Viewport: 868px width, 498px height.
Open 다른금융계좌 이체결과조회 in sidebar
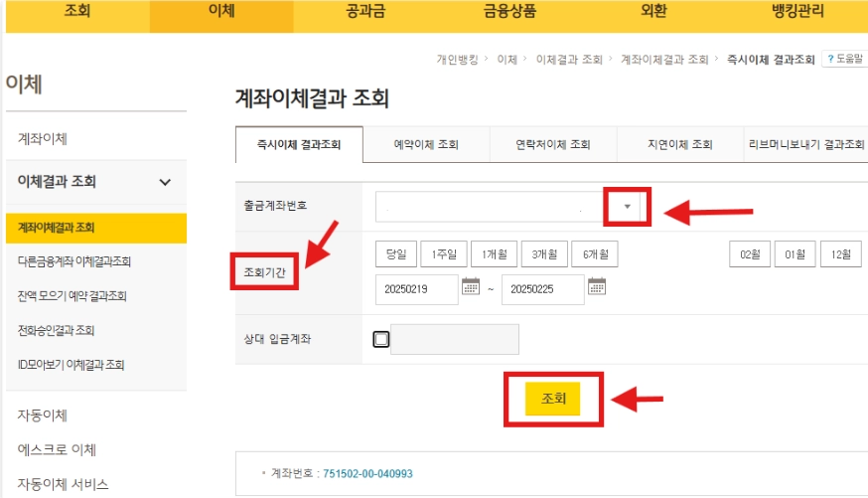point(74,261)
